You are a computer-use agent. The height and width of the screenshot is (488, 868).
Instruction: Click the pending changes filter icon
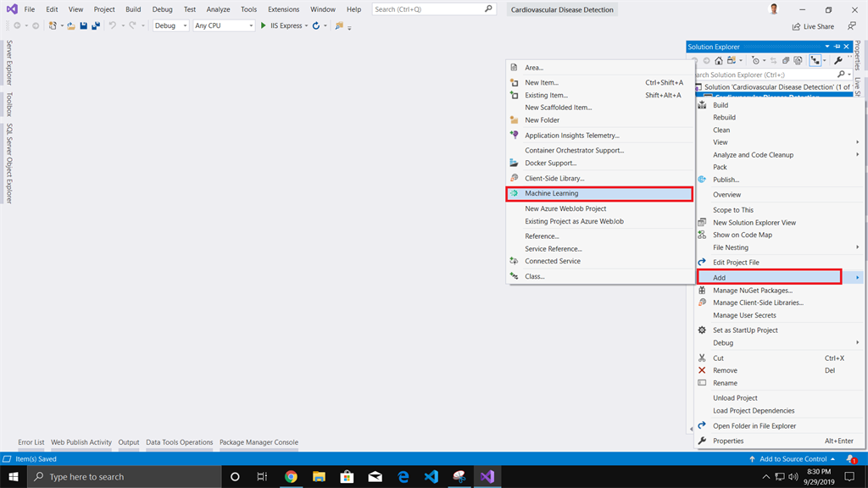click(x=755, y=60)
